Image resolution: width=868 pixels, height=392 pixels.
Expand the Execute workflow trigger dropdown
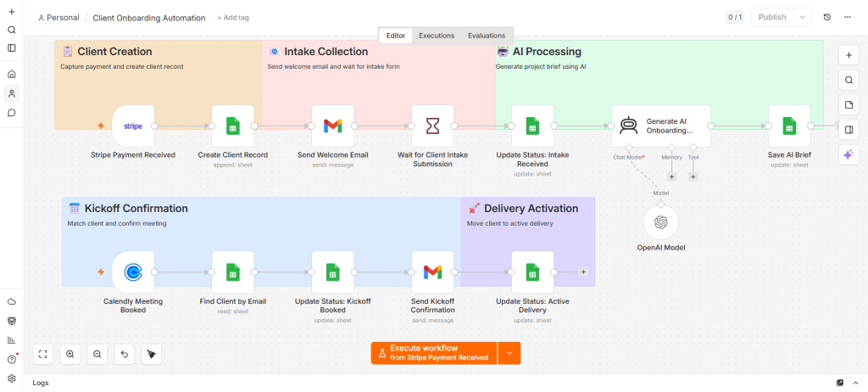tap(509, 353)
